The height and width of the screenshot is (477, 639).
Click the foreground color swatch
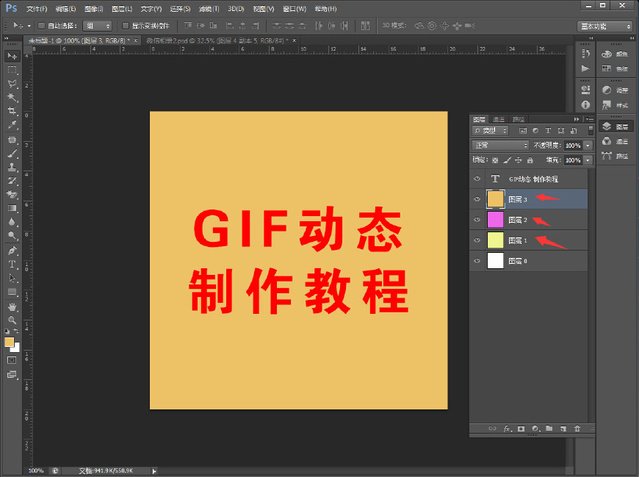(x=9, y=342)
